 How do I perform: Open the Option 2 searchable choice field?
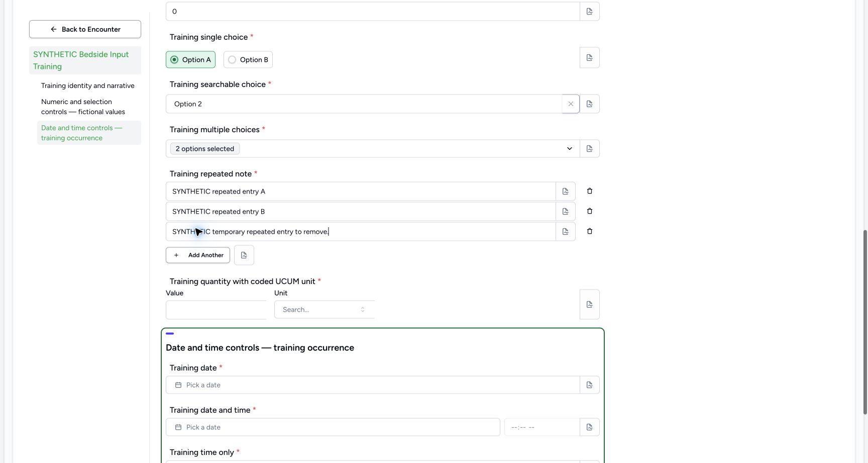tap(364, 104)
